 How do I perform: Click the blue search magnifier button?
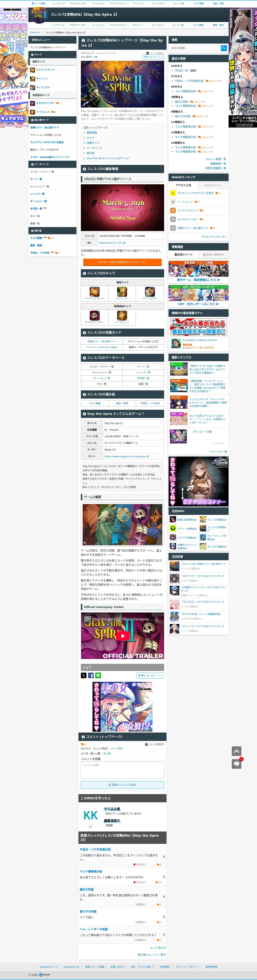pos(224,48)
